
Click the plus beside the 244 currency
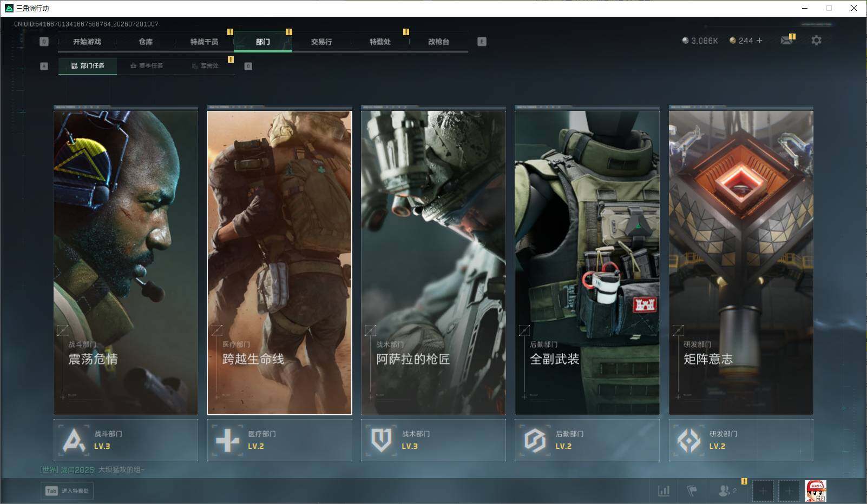click(759, 41)
